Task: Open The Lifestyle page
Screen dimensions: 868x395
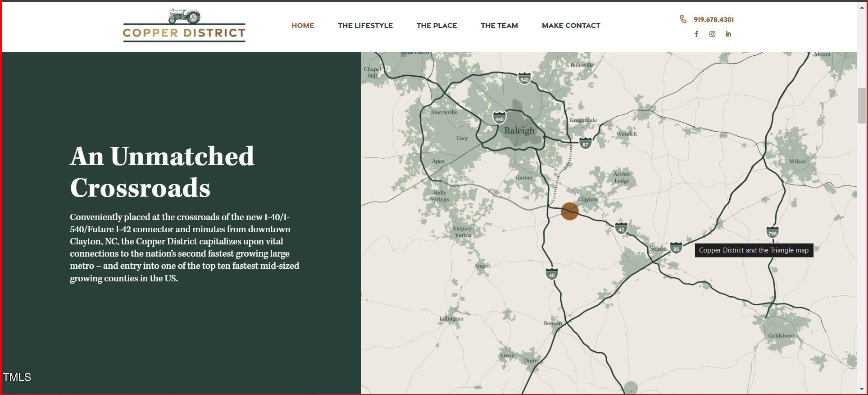Action: coord(365,26)
